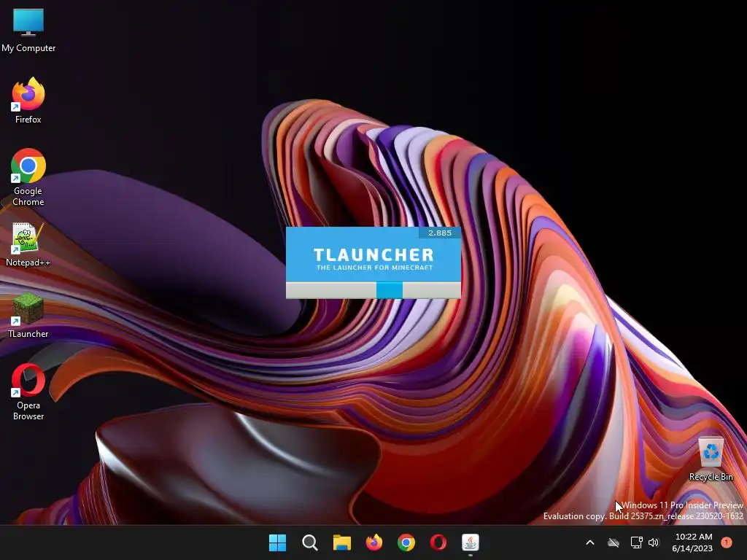Open the network tray icon

pyautogui.click(x=636, y=542)
